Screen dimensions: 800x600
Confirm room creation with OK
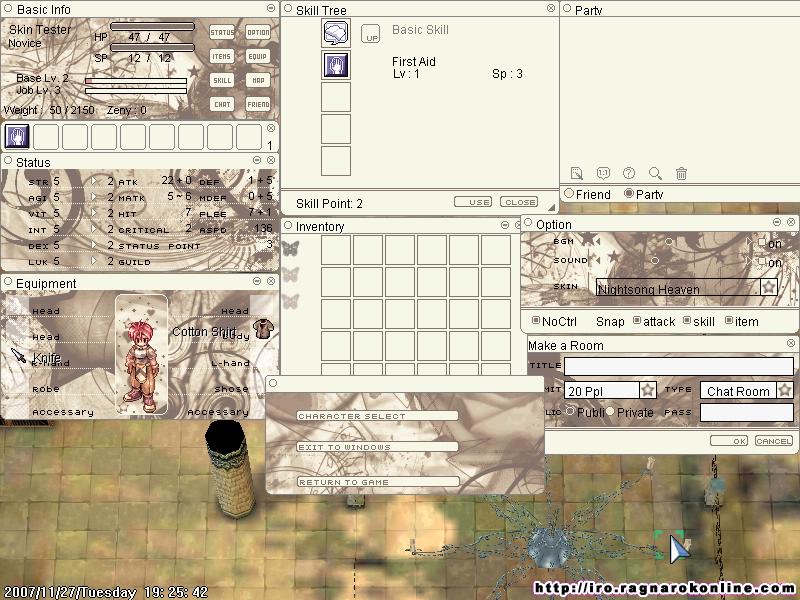pos(729,441)
